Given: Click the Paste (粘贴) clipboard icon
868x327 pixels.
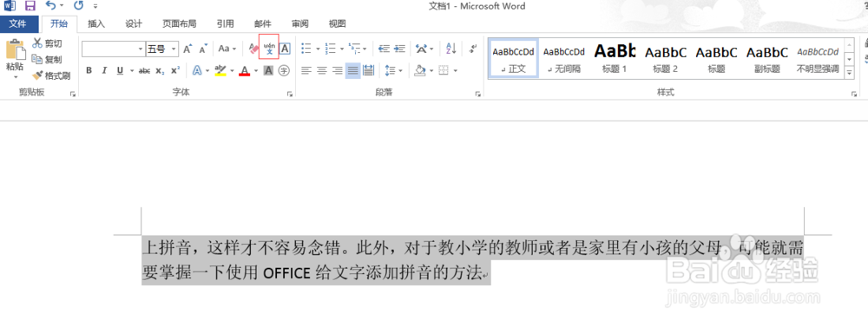Looking at the screenshot, I should (x=15, y=49).
